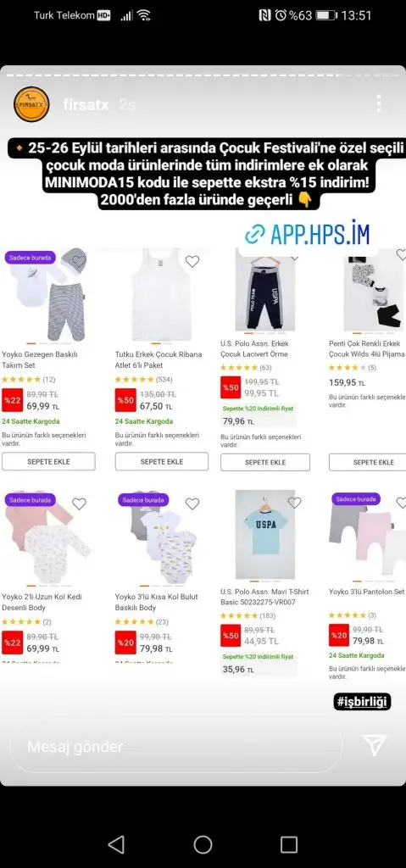The height and width of the screenshot is (868, 406).
Task: Toggle heart on Yoyko 2'li Uzun Kol Body
Action: (79, 504)
